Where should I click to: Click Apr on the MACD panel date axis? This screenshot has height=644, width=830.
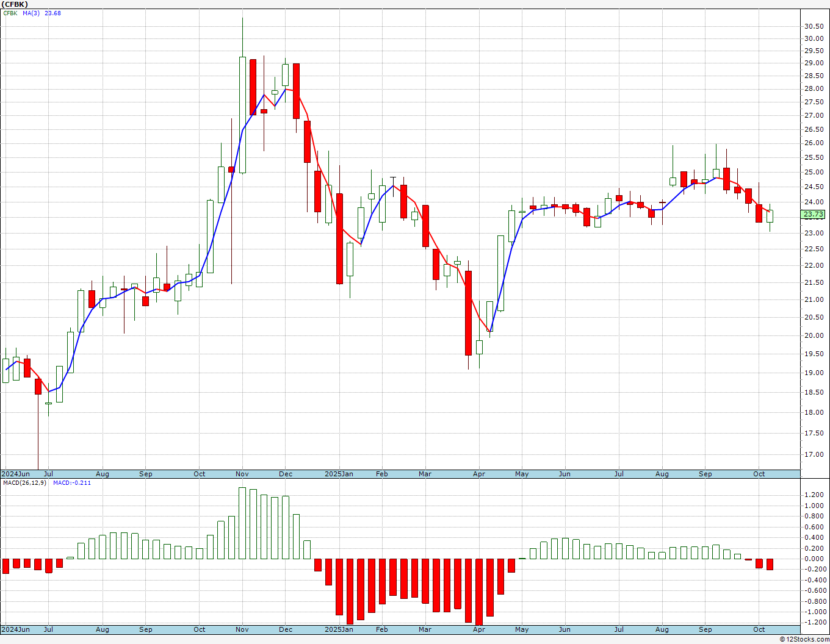click(x=479, y=629)
